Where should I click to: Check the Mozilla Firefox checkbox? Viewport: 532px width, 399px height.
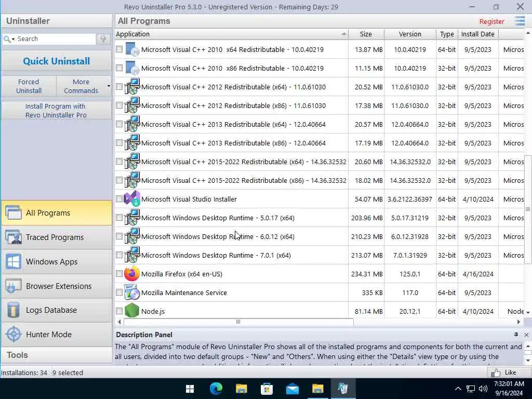pyautogui.click(x=119, y=273)
